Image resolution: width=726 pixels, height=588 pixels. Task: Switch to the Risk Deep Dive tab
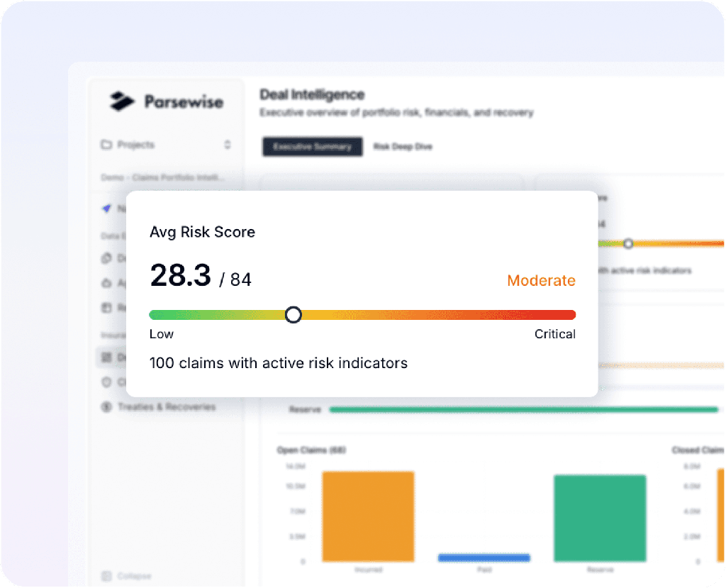[403, 146]
